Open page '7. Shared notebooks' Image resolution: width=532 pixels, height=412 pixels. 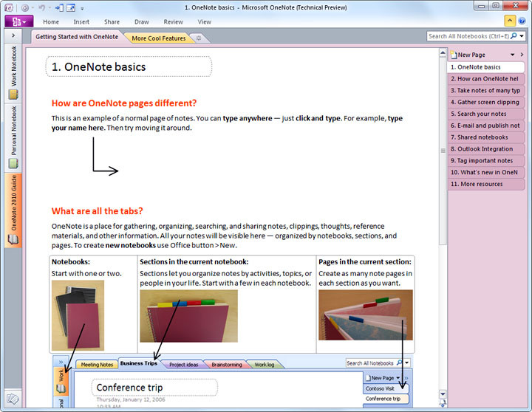point(486,137)
